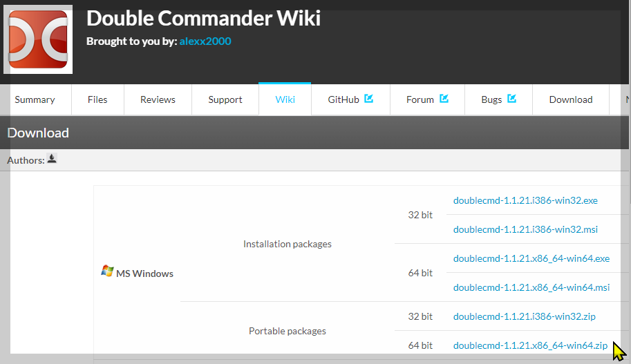Click the Double Commander logo icon
Image resolution: width=631 pixels, height=364 pixels.
tap(38, 39)
